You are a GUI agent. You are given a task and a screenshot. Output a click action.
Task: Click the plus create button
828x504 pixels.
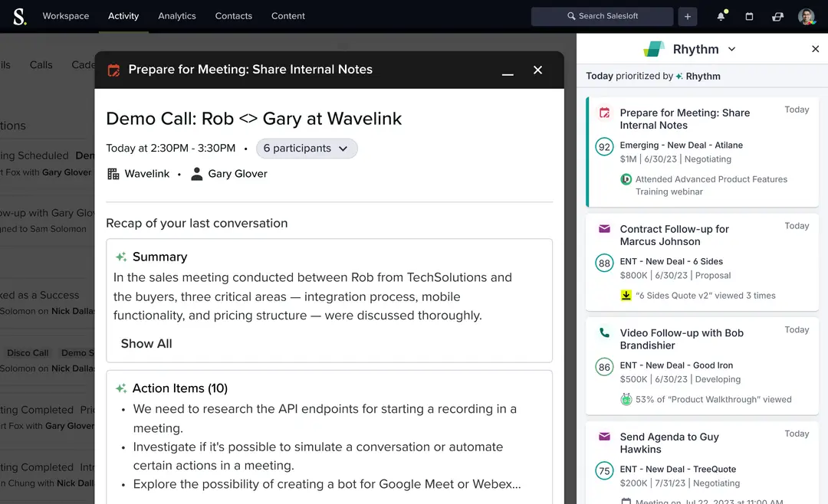[688, 16]
